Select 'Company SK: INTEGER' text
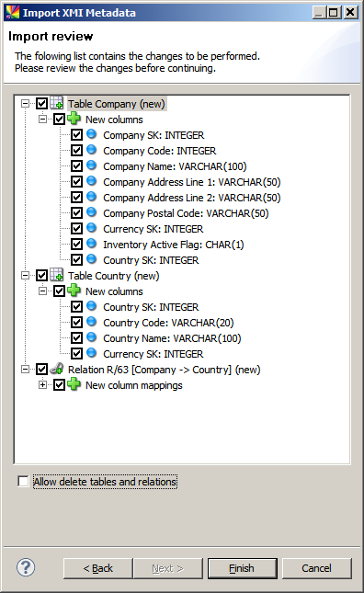 pyautogui.click(x=154, y=135)
